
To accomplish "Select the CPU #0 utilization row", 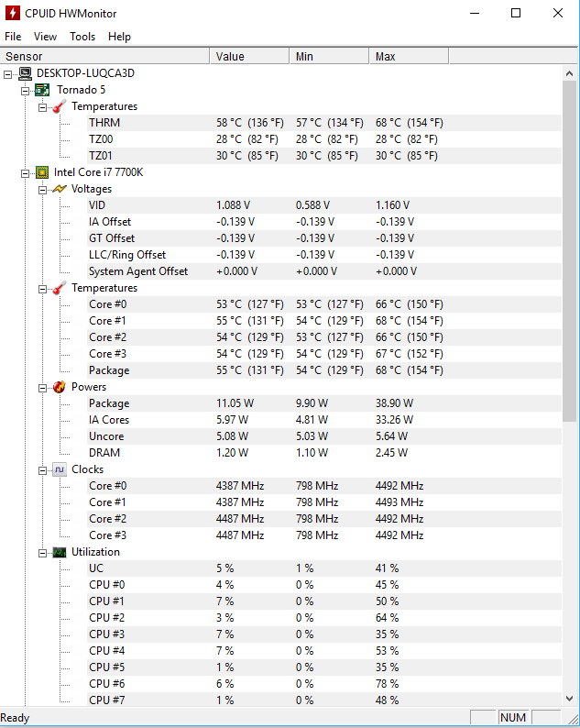I will click(x=324, y=585).
